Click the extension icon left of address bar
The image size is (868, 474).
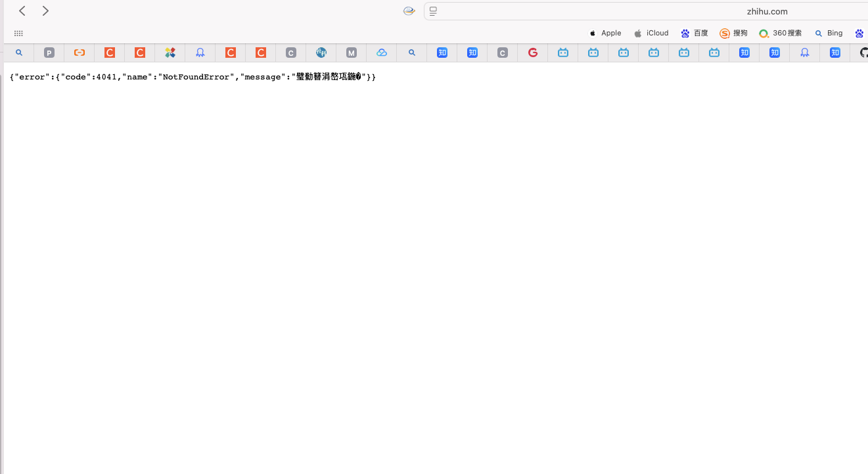tap(409, 11)
